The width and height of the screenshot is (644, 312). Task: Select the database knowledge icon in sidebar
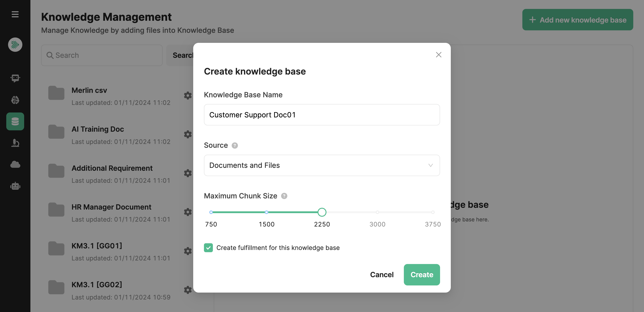point(15,121)
